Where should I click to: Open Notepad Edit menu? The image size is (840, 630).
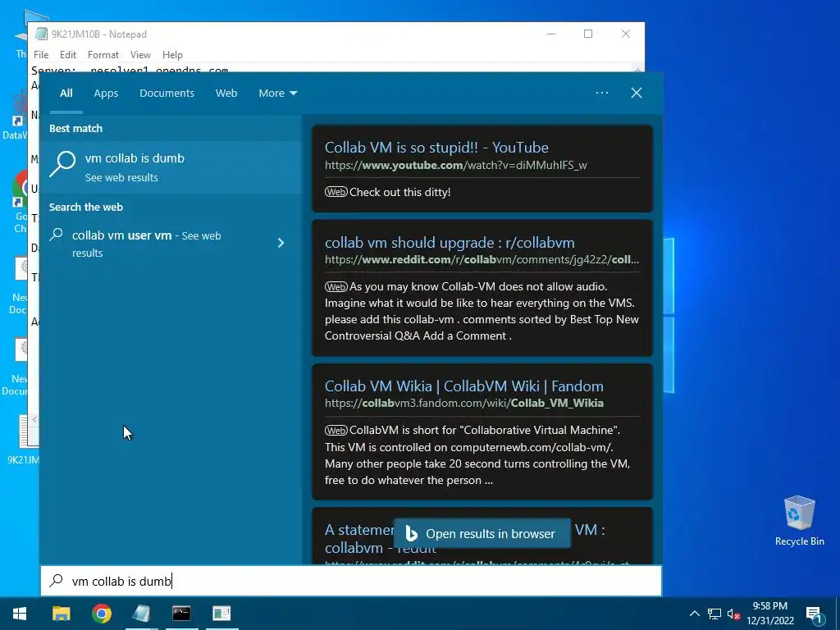point(68,55)
